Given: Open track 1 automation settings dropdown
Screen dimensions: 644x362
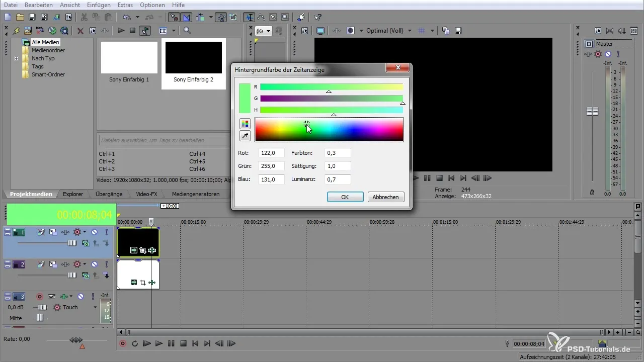Looking at the screenshot, I should [x=85, y=232].
